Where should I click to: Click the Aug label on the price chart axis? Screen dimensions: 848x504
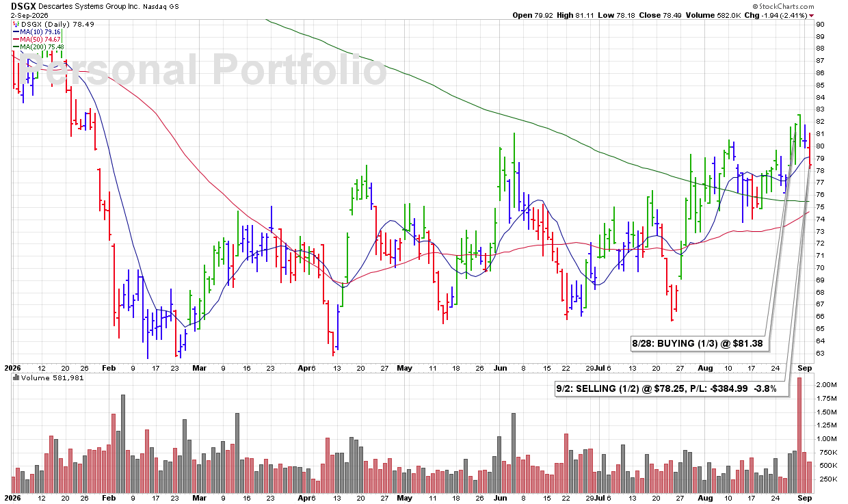705,368
